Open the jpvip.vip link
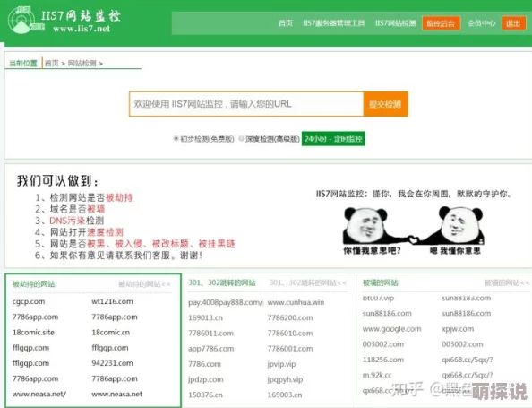Image resolution: width=532 pixels, height=408 pixels. tap(281, 364)
